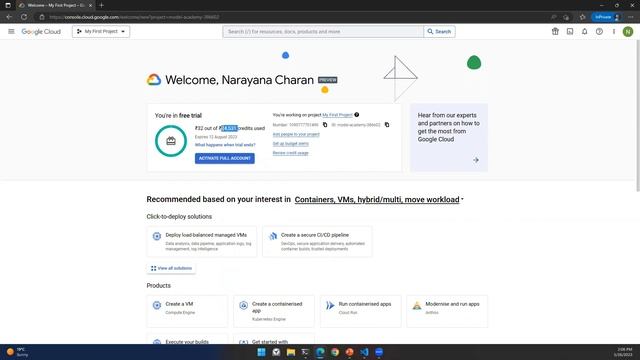Open Create a containerised app card
The width and height of the screenshot is (640, 360).
pyautogui.click(x=274, y=311)
